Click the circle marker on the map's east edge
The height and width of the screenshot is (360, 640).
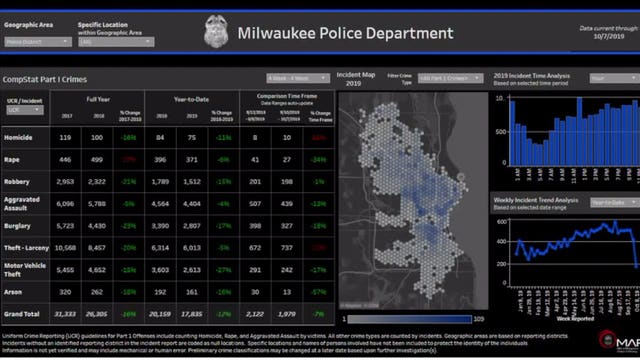click(461, 177)
